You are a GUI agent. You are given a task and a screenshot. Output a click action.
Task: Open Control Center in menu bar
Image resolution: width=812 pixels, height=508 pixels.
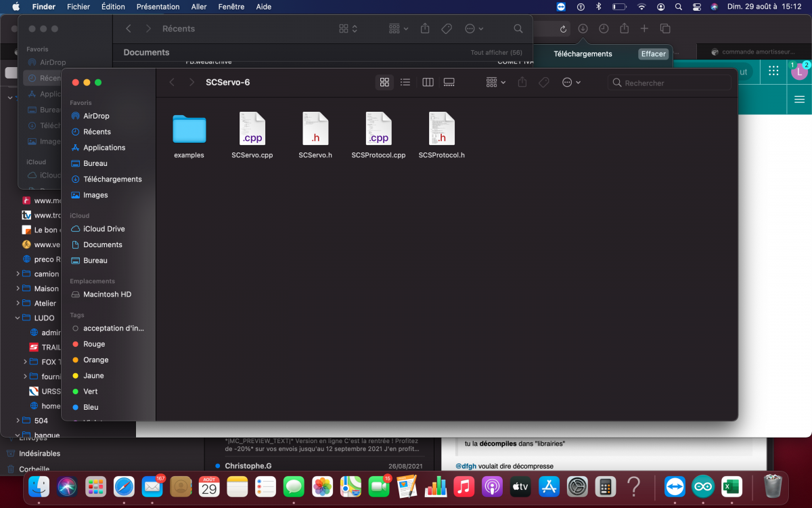(696, 7)
